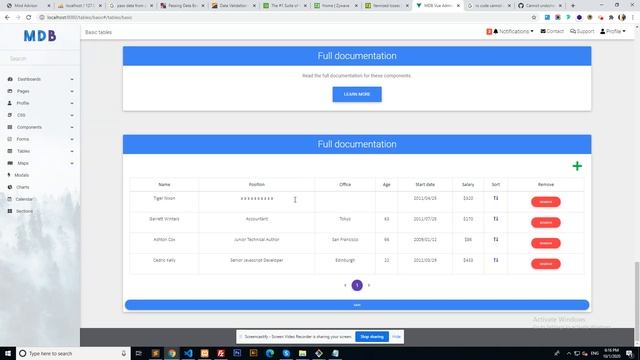Click the Support link in navbar
The height and width of the screenshot is (360, 640).
[582, 31]
